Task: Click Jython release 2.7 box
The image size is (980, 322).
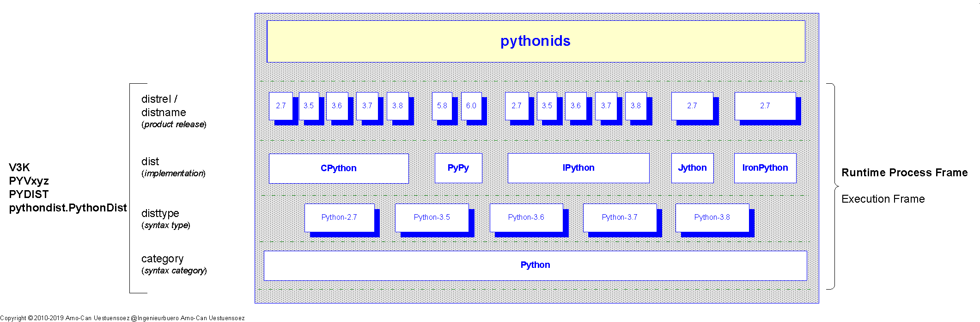Action: pyautogui.click(x=692, y=106)
